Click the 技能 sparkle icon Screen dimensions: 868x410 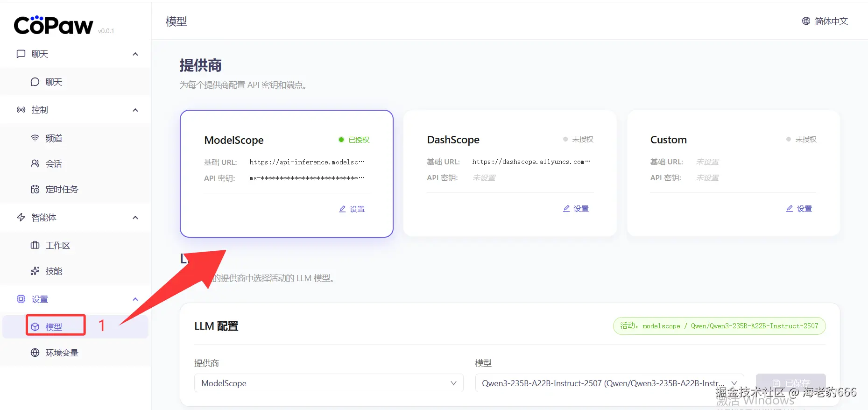coord(35,271)
